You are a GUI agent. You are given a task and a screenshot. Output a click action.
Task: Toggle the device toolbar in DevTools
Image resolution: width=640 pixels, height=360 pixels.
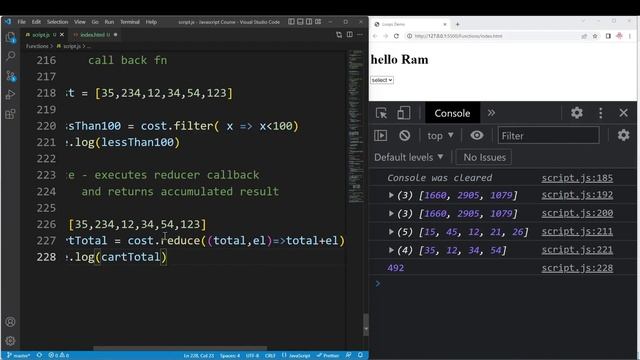pos(403,113)
